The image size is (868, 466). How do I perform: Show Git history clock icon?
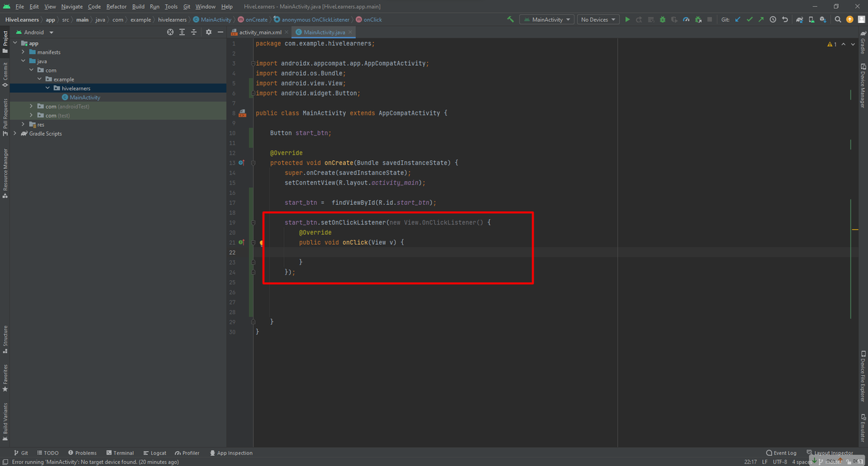point(773,20)
